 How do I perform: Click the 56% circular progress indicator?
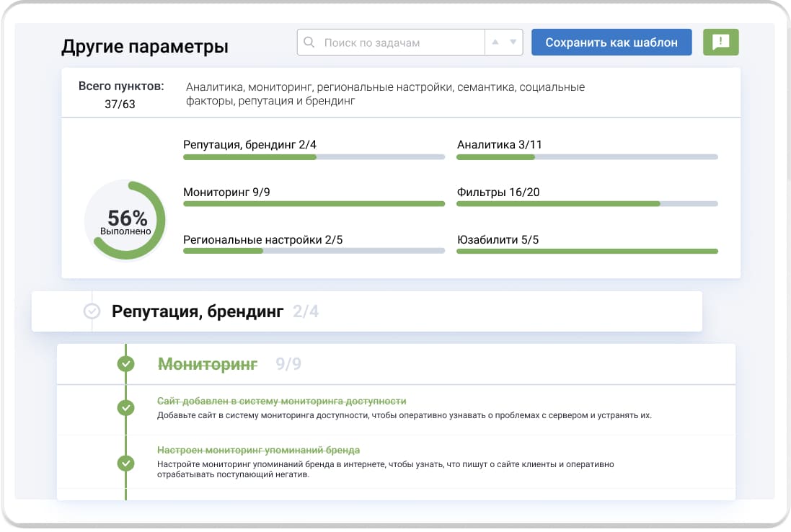(x=125, y=221)
